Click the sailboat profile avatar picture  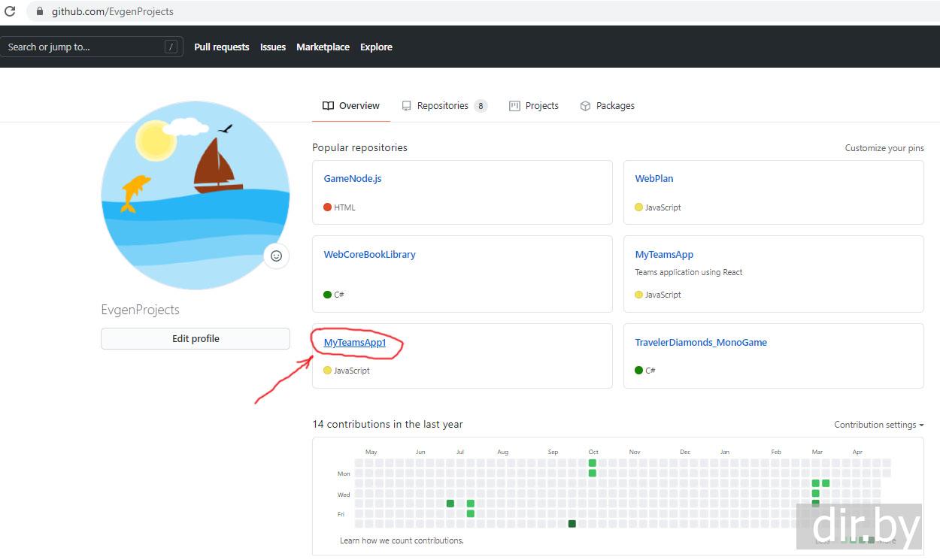pyautogui.click(x=196, y=195)
